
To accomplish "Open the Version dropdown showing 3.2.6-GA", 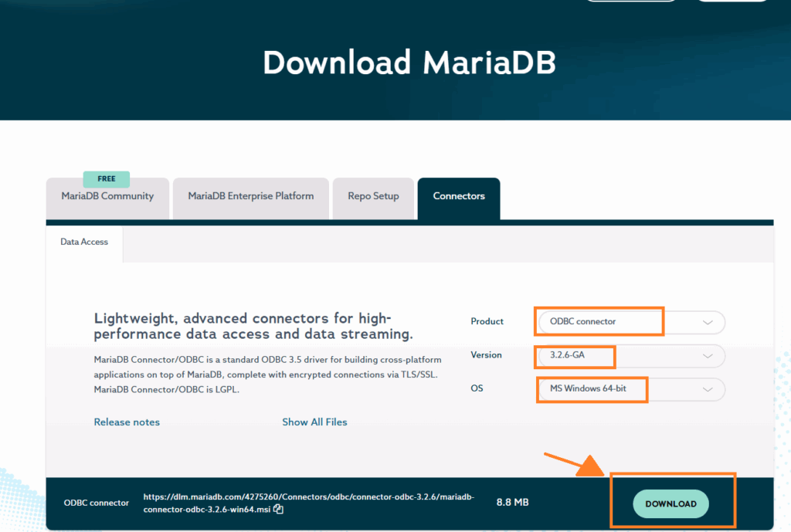I will 632,355.
